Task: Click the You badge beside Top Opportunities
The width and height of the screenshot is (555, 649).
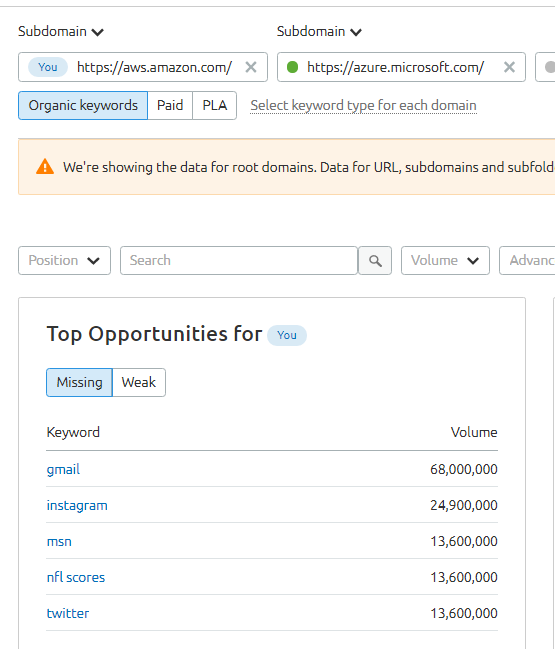Action: 287,335
